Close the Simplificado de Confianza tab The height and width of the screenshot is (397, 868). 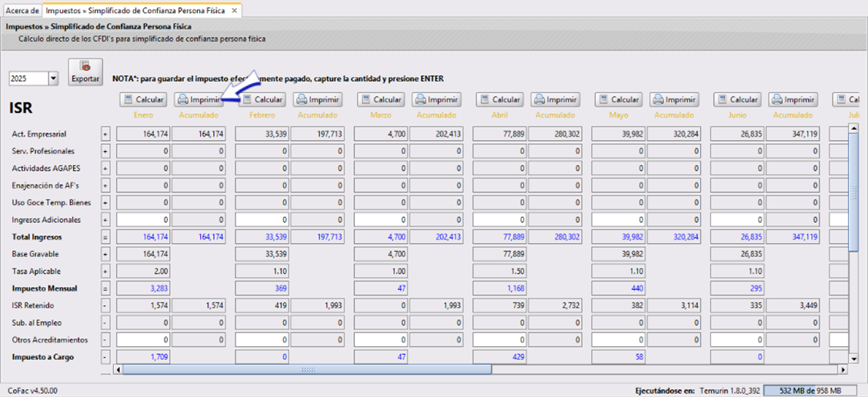click(235, 11)
